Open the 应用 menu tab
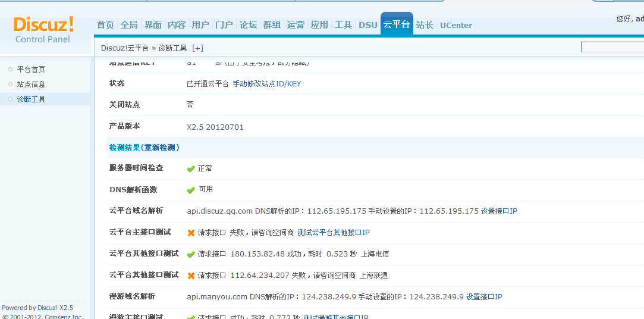 coord(319,25)
